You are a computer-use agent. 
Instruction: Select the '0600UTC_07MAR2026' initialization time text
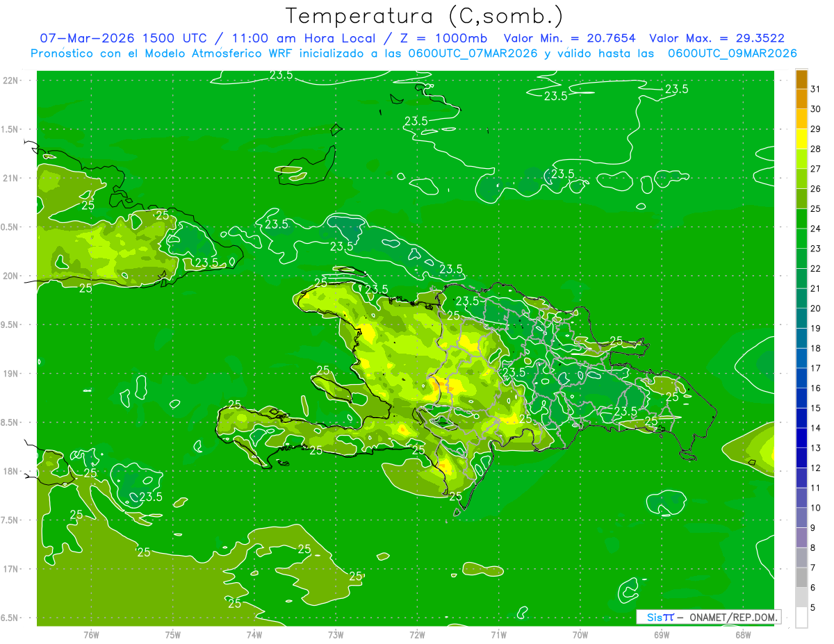click(474, 53)
